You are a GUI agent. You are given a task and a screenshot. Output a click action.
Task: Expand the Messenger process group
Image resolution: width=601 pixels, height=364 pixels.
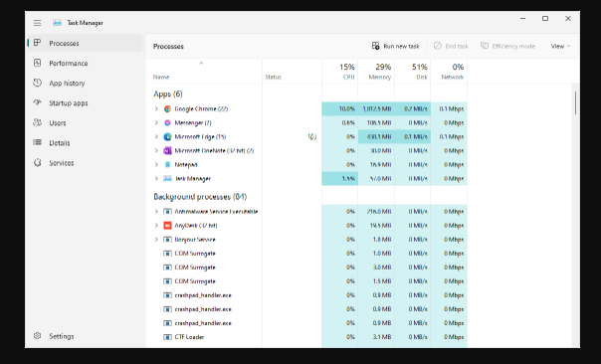pyautogui.click(x=156, y=122)
